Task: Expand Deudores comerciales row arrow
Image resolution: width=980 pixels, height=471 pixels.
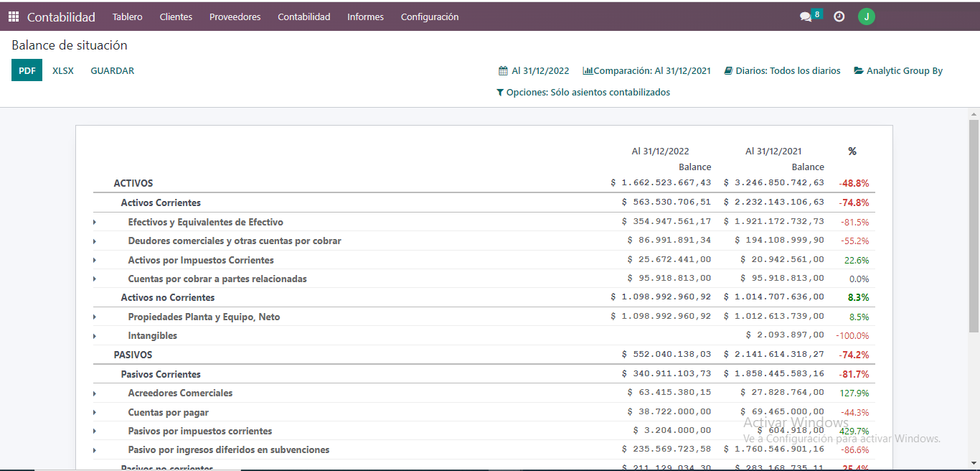Action: [x=95, y=241]
